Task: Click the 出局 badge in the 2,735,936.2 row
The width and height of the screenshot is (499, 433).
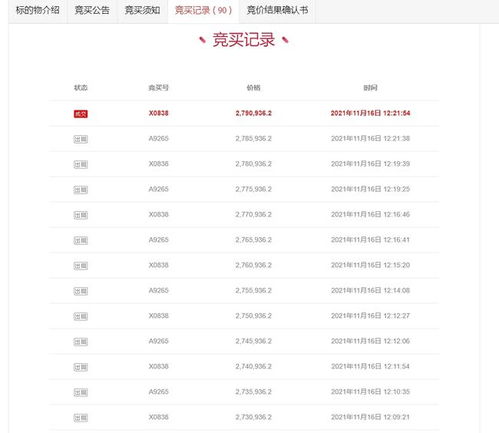Action: (x=81, y=393)
